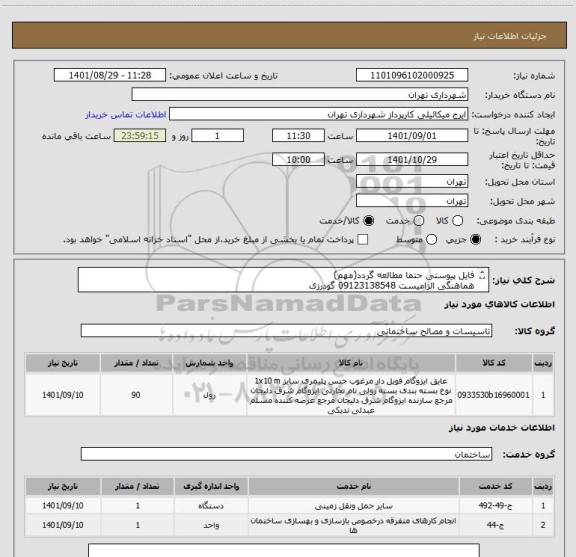The height and width of the screenshot is (557, 576).
Task: Select the کالا/خدمت radio option
Action: (x=368, y=221)
